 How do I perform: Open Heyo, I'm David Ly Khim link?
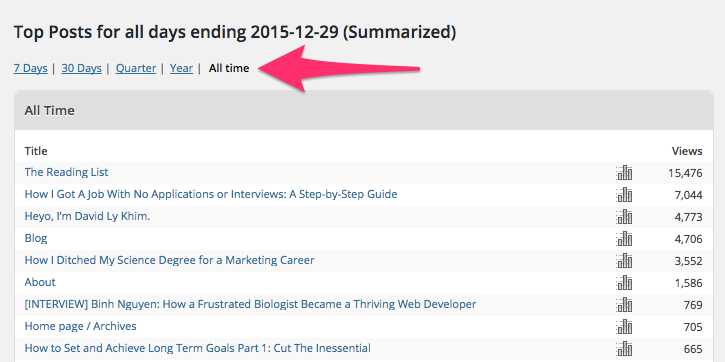[87, 216]
